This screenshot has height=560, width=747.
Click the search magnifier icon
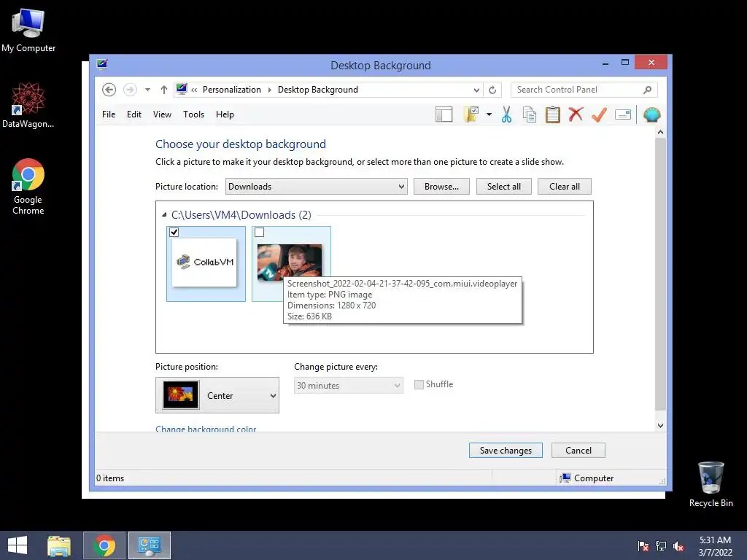pyautogui.click(x=648, y=90)
